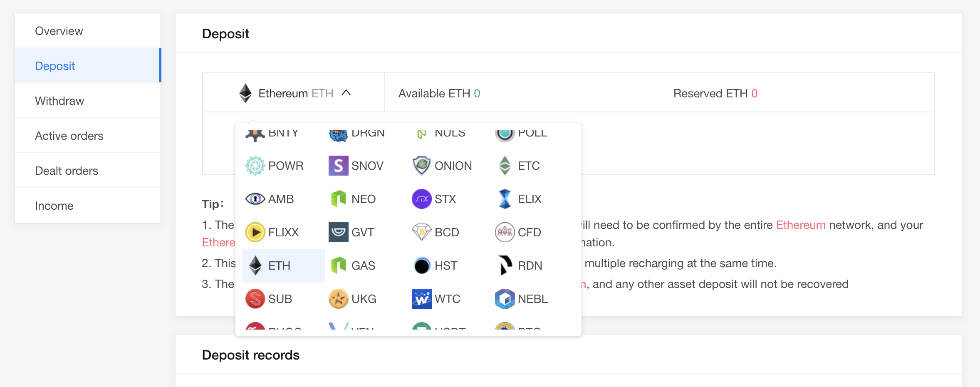Go to Active orders in sidebar
The height and width of the screenshot is (387, 980).
[x=69, y=136]
